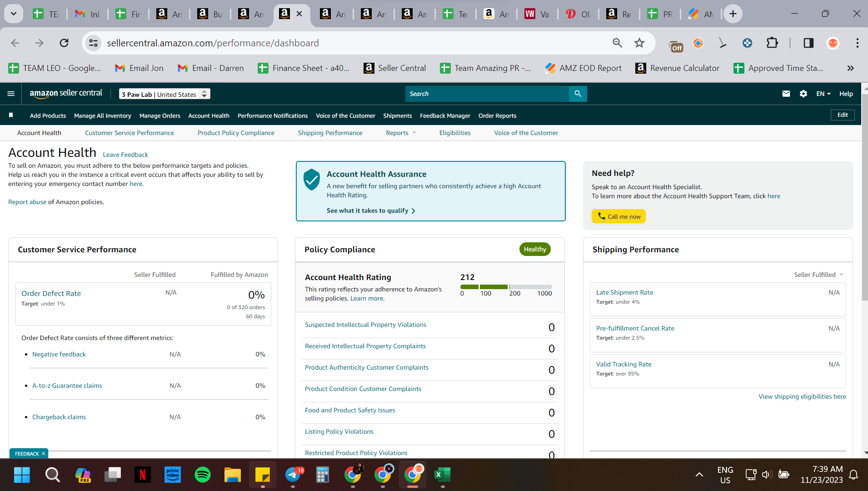Click the browser address bar URL
The image size is (868, 491).
coord(213,43)
